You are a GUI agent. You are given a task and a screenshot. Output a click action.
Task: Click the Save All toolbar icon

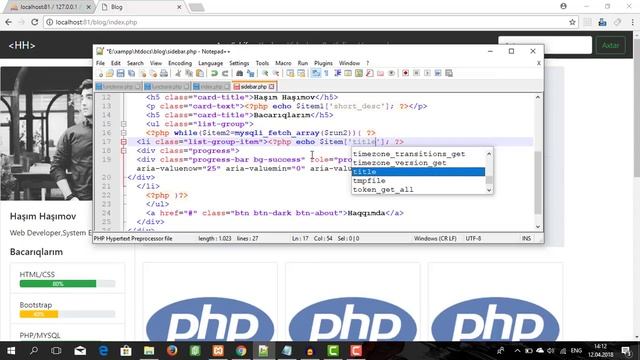[131, 73]
